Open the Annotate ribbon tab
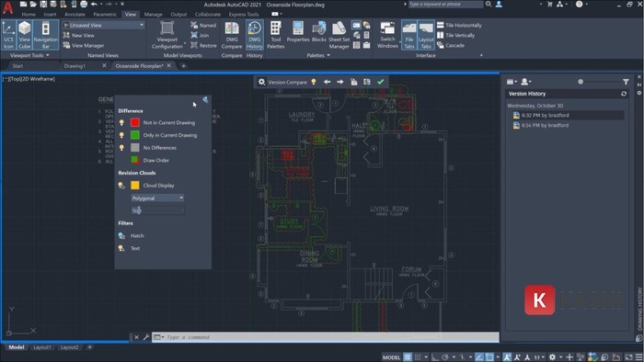644x362 pixels. [x=75, y=14]
